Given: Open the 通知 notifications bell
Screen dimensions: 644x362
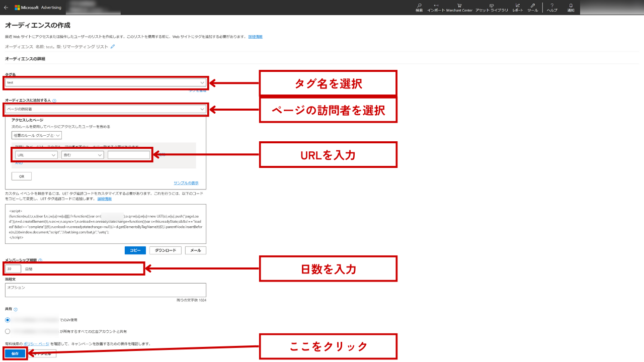Looking at the screenshot, I should point(571,8).
